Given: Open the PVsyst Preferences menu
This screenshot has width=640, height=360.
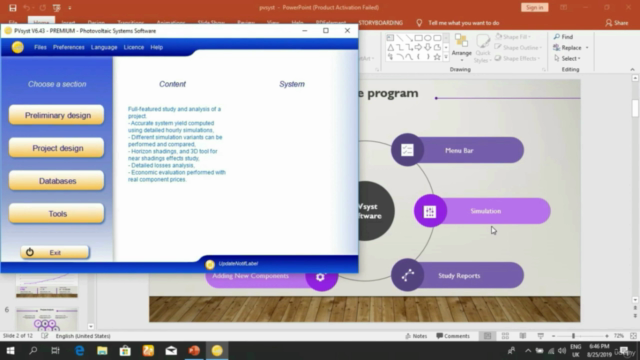Looking at the screenshot, I should point(69,47).
